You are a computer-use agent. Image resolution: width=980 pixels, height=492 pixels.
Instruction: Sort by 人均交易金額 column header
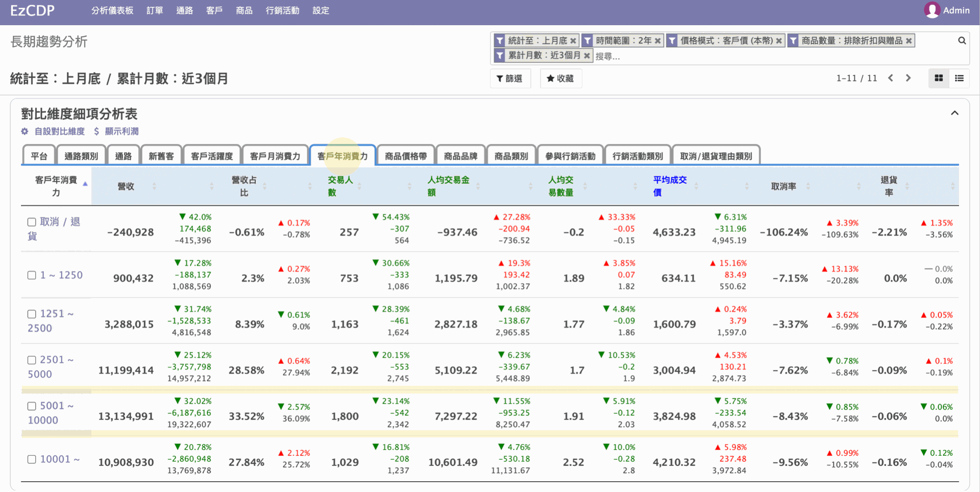tap(449, 186)
